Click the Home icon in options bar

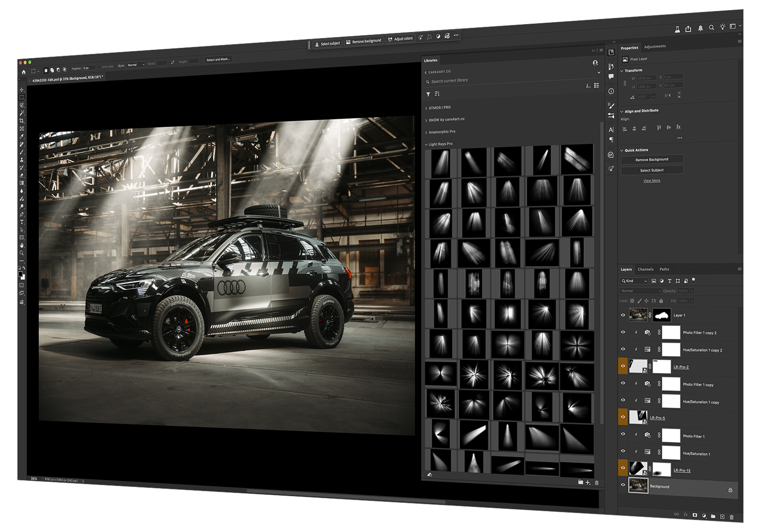[23, 72]
